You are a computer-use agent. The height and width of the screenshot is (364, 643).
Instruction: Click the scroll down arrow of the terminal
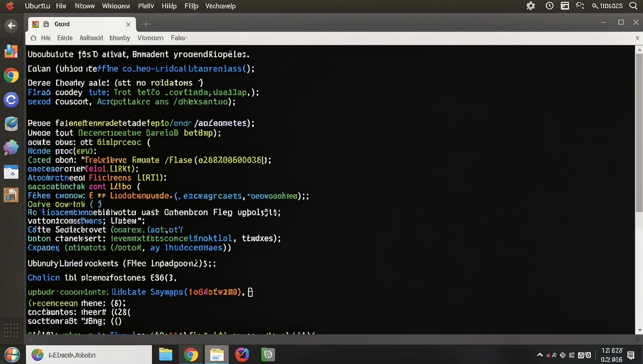click(x=639, y=330)
